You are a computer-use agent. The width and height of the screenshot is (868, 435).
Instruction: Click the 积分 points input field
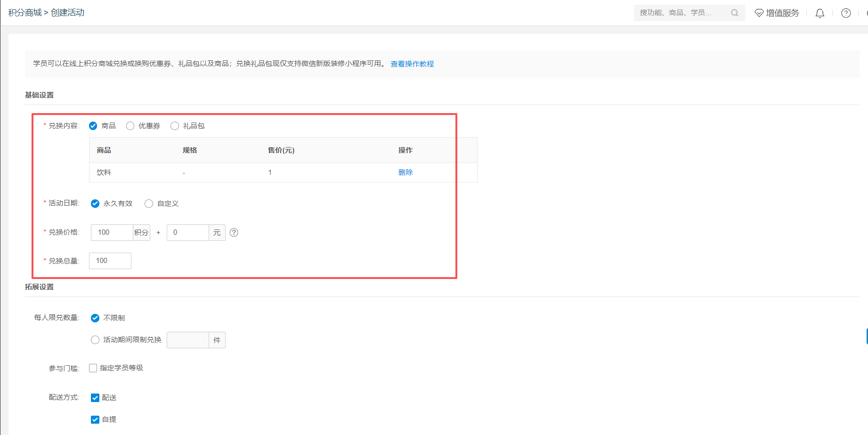(112, 232)
